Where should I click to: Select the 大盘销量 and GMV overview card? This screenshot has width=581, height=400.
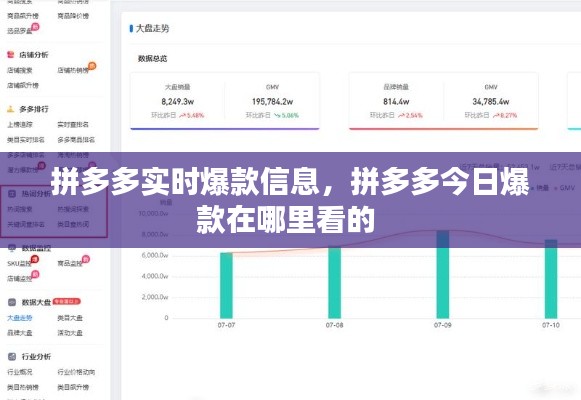[225, 101]
